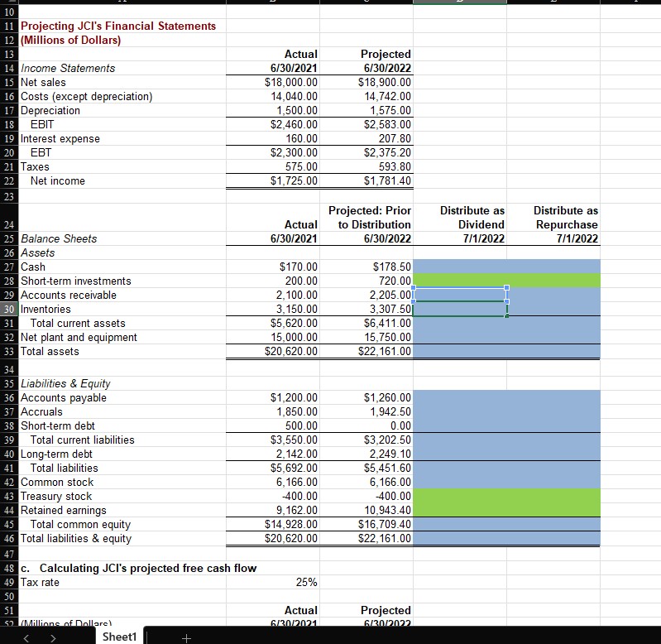Click the blue Cash cell under Dividend
661x644 pixels.
tap(460, 267)
